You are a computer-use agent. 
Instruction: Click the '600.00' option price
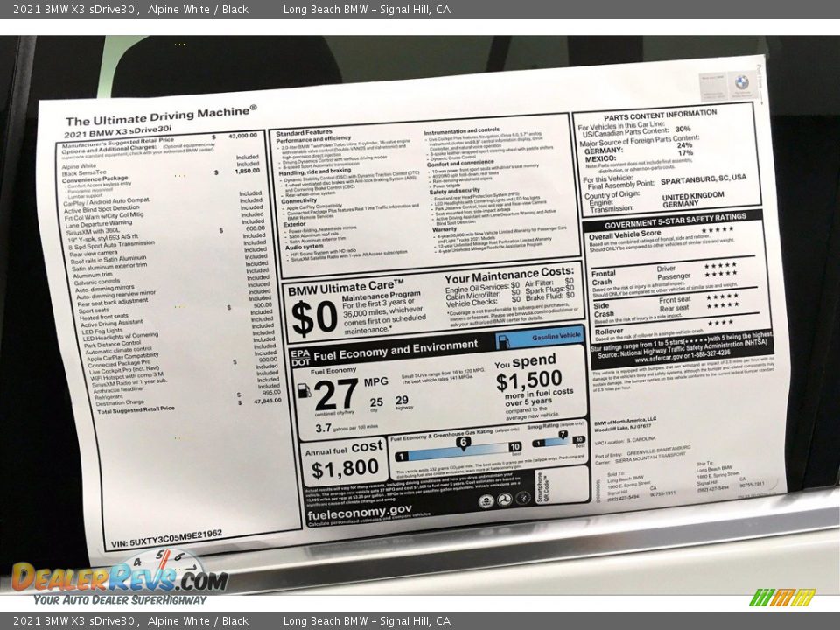255,228
